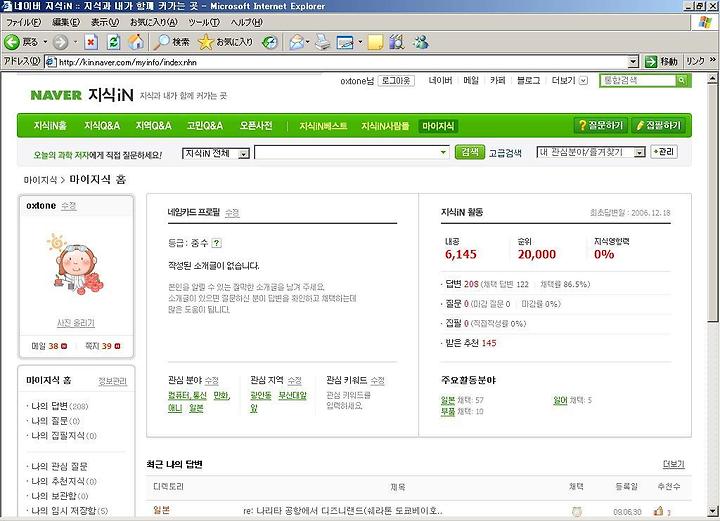Click the yellow note toolbar icon
The height and width of the screenshot is (521, 720).
(375, 42)
